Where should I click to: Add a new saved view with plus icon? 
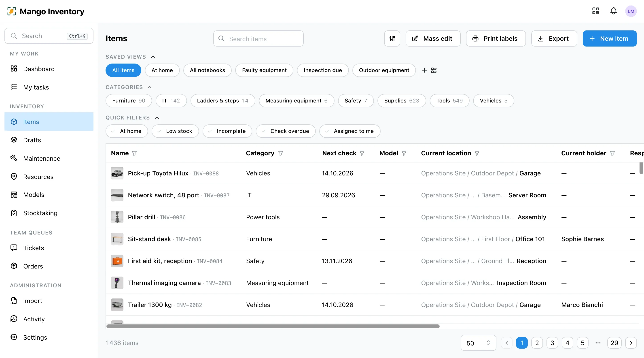coord(424,70)
